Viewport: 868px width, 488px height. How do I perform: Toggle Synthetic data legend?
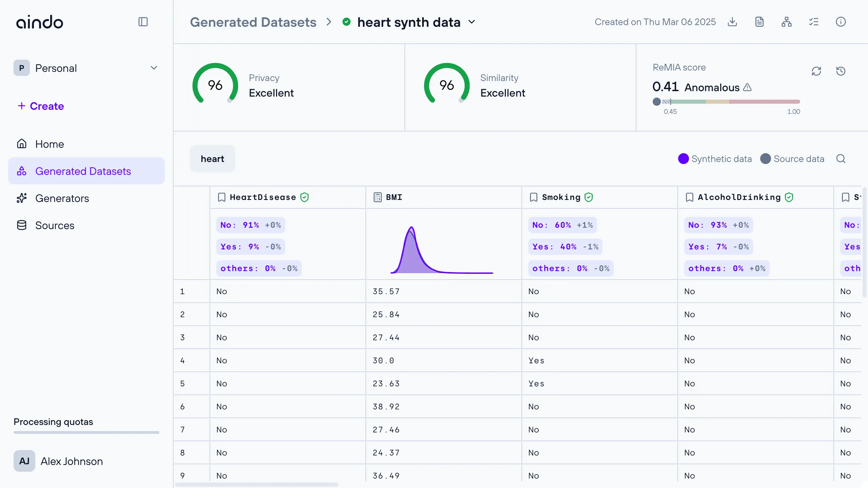[715, 159]
